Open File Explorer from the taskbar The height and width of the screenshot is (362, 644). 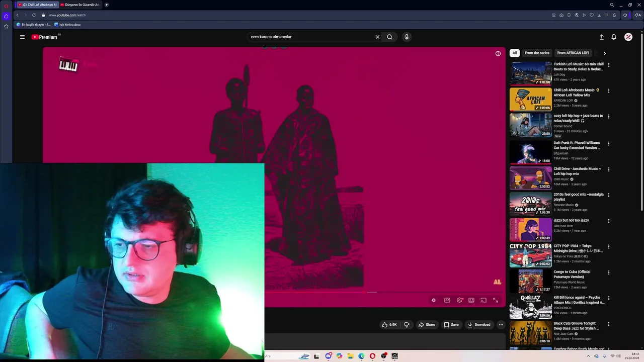point(350,356)
